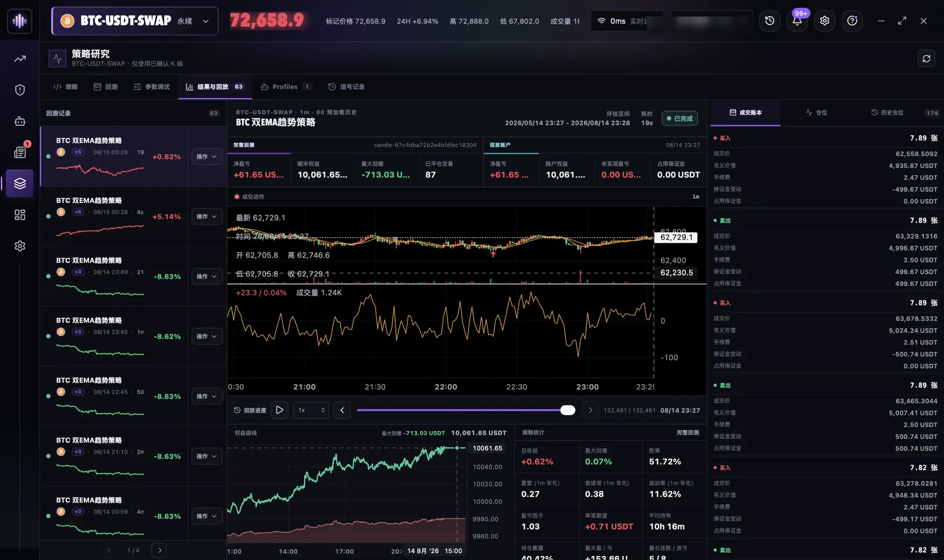Open 操作 menu for the -8.62% backtest
This screenshot has width=944, height=560.
click(x=207, y=336)
